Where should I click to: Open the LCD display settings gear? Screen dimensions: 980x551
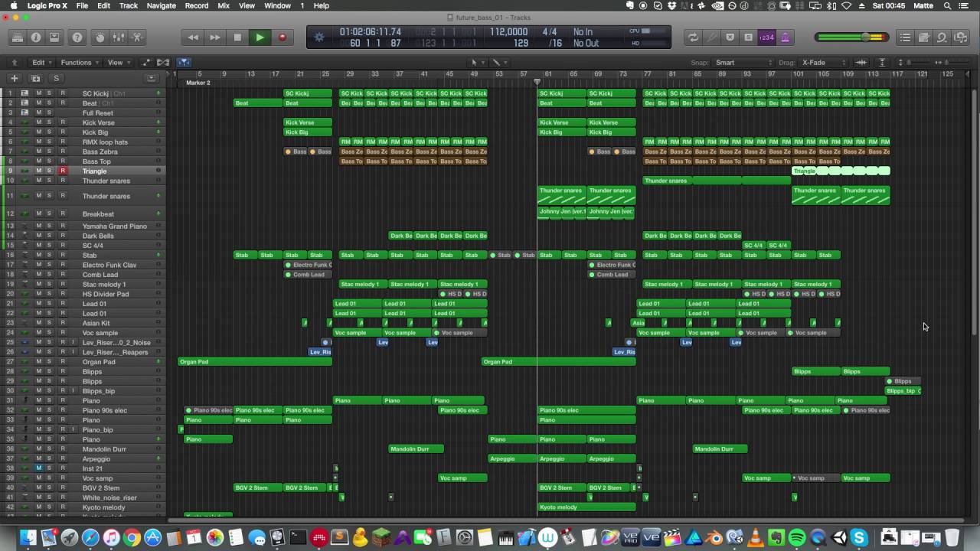(319, 37)
